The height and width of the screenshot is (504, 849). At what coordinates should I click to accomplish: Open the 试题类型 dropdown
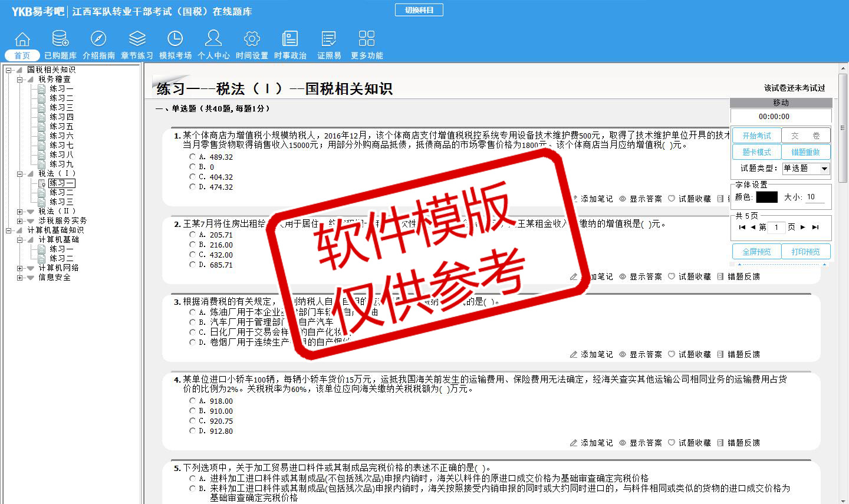click(x=824, y=169)
